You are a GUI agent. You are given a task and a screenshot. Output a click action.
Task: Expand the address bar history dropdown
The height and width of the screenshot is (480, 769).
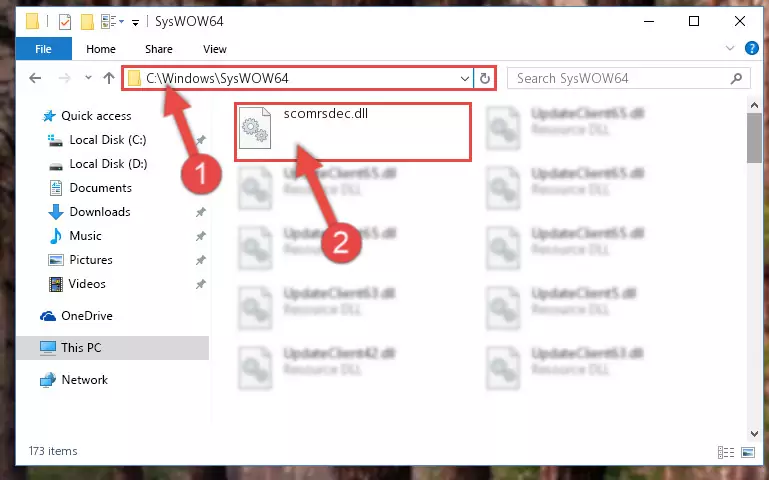pos(464,78)
